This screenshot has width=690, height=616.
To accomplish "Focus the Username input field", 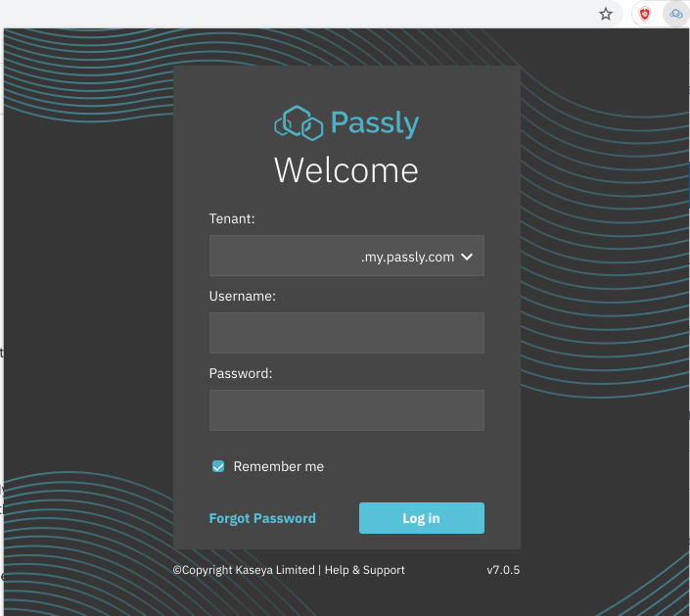I will (x=346, y=333).
